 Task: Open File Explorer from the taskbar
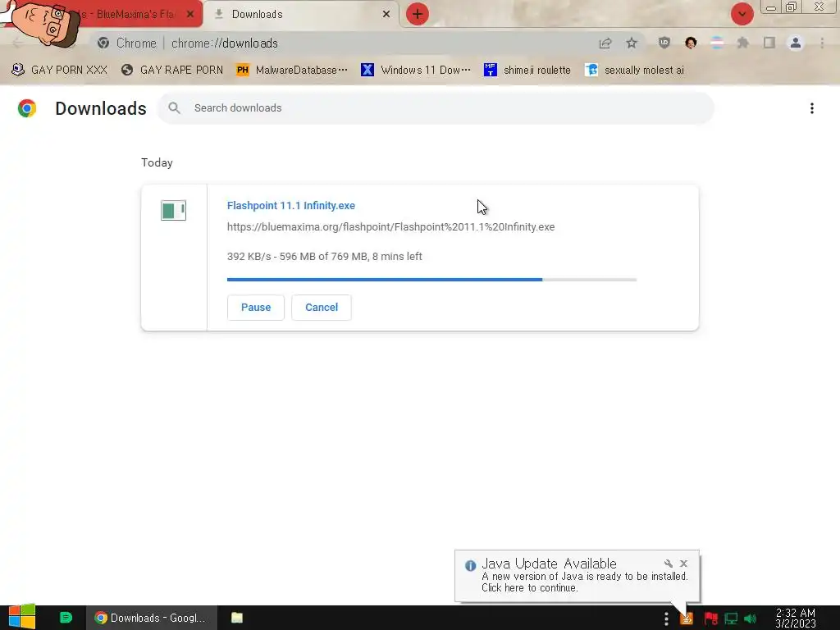pyautogui.click(x=237, y=618)
